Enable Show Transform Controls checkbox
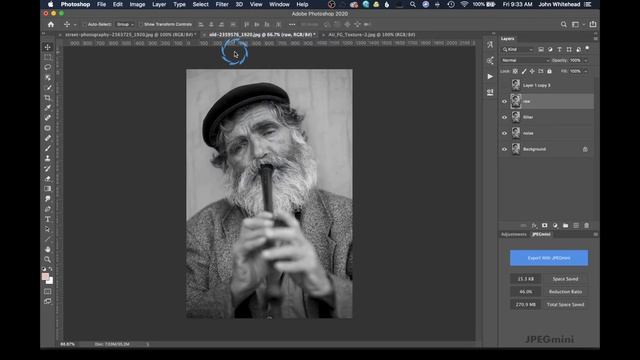Screen dimensions: 640x360 click(140, 24)
